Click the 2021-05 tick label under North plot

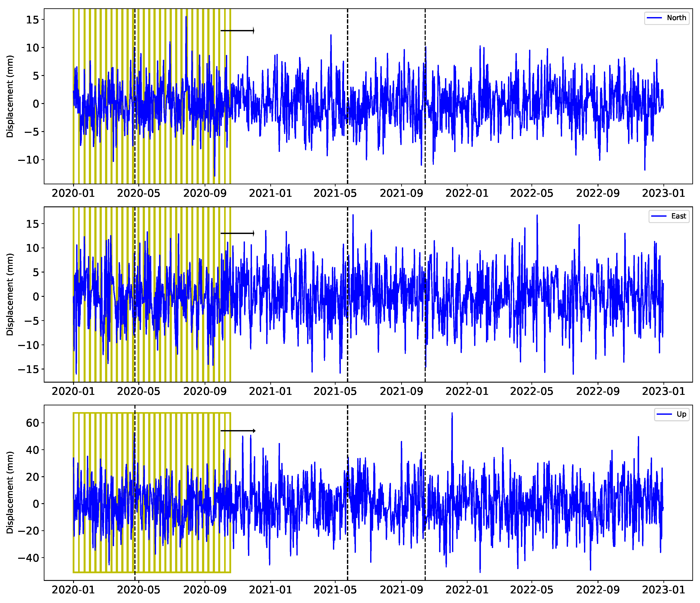(x=335, y=193)
